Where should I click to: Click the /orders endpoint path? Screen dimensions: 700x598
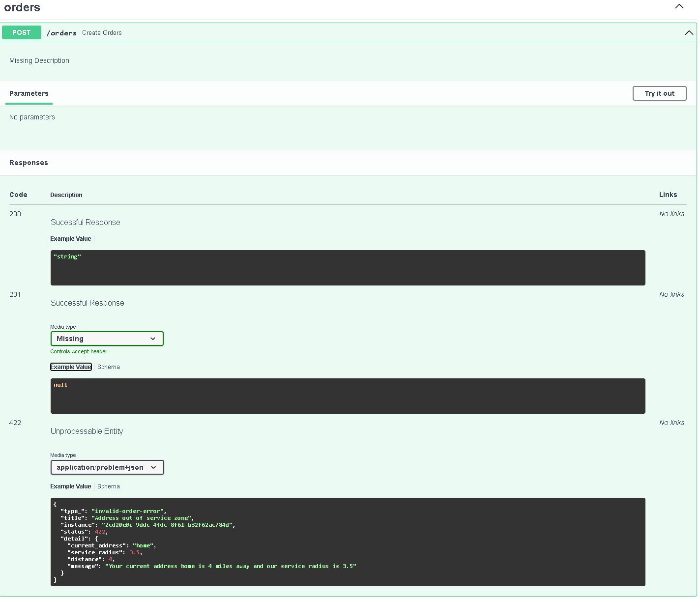click(x=61, y=33)
